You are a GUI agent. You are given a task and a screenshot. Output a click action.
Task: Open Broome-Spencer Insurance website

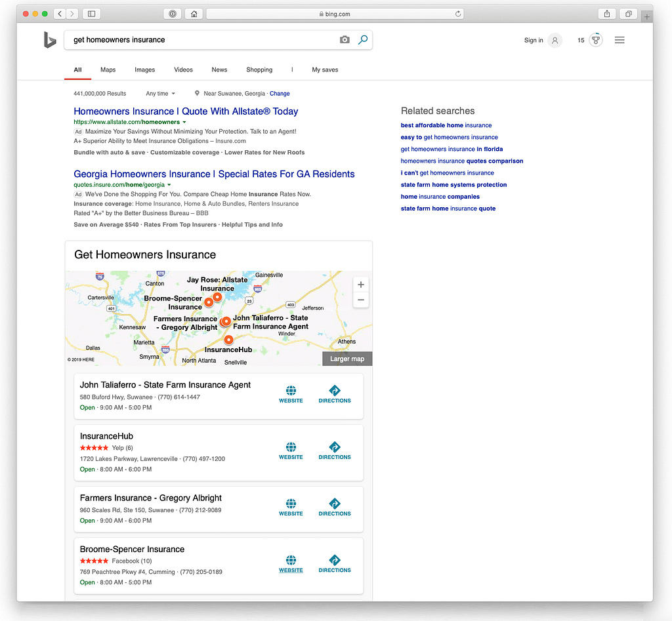point(291,563)
